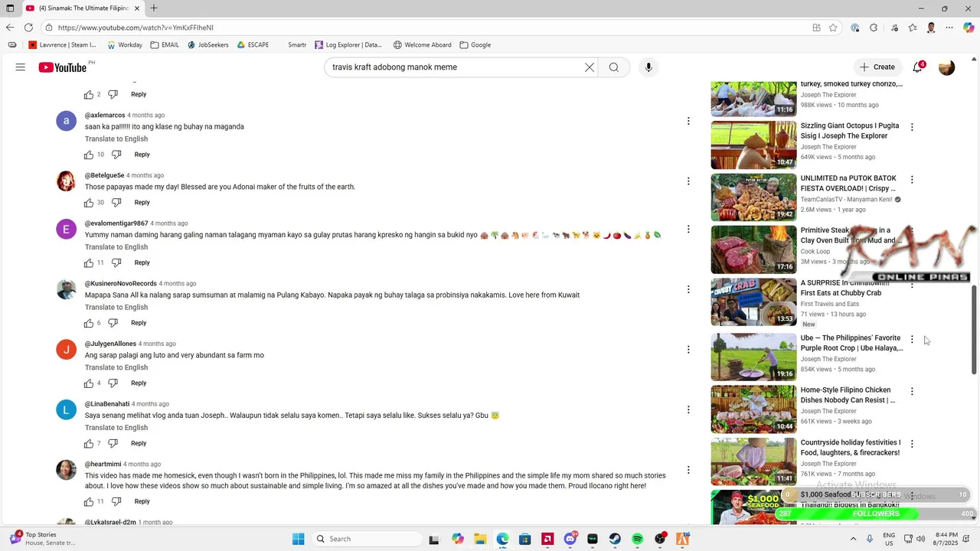Click the search text field

coord(456,67)
